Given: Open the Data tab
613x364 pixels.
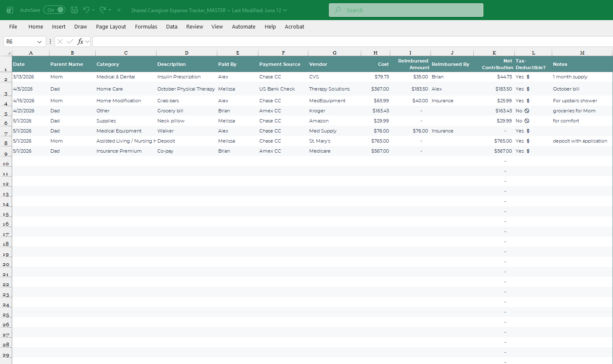Looking at the screenshot, I should [172, 26].
